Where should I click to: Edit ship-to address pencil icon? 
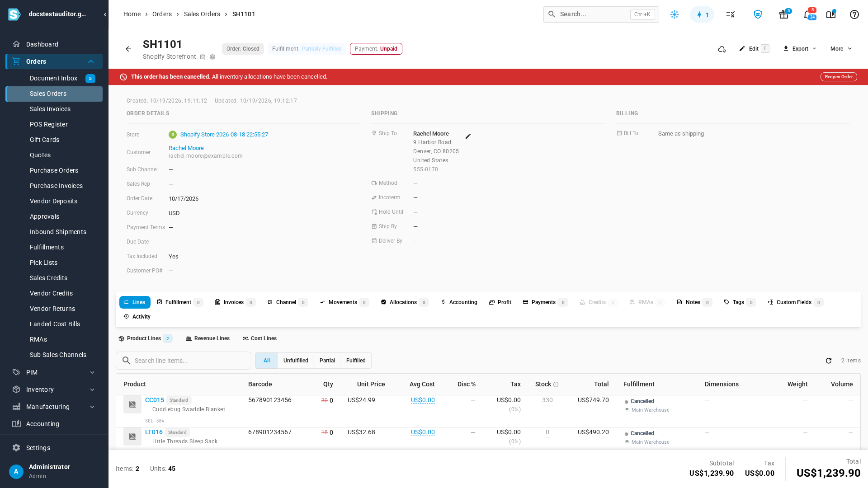(x=468, y=136)
